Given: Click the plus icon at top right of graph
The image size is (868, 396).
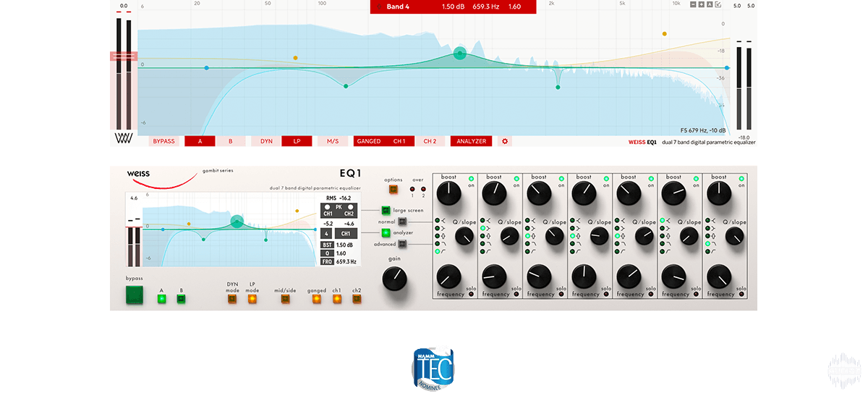Looking at the screenshot, I should point(702,4).
